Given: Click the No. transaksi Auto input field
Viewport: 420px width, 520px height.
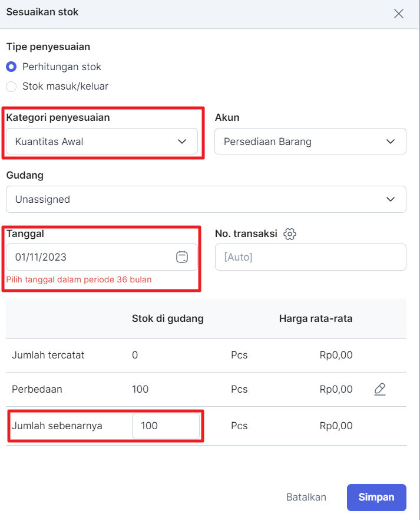Looking at the screenshot, I should 310,257.
